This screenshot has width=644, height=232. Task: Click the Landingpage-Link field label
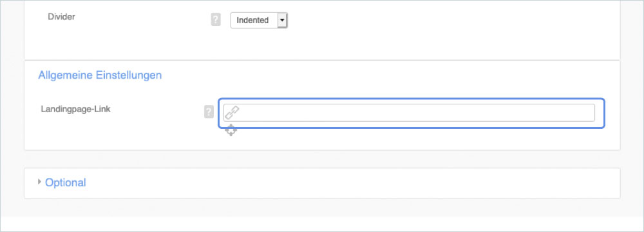pos(75,110)
